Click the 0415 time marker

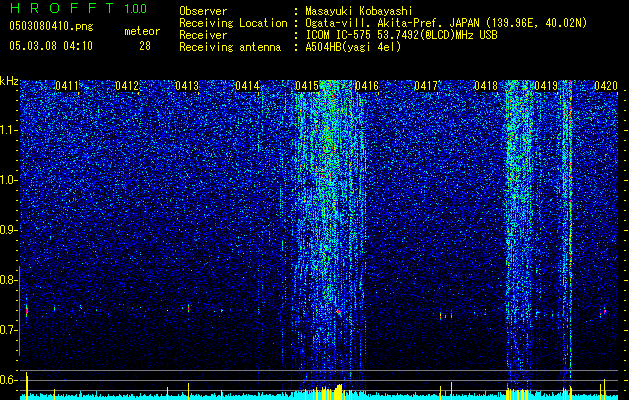point(306,85)
